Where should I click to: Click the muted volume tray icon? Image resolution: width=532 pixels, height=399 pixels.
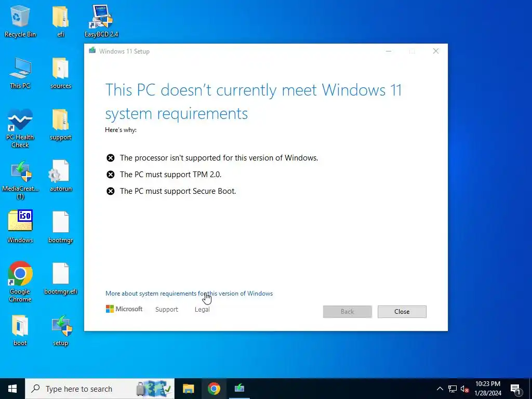(x=464, y=389)
